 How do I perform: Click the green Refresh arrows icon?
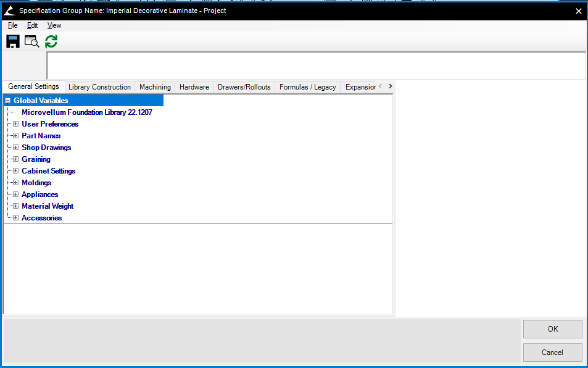pyautogui.click(x=51, y=41)
